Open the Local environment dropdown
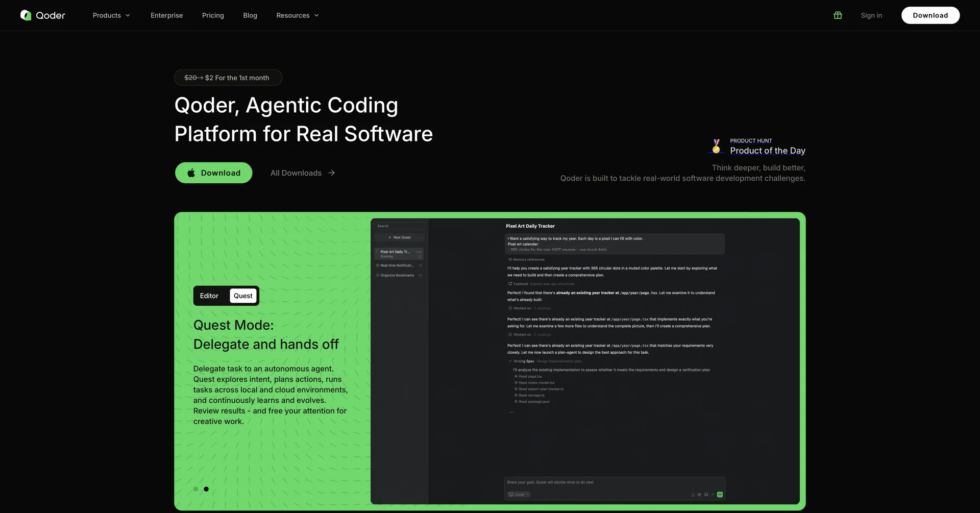Viewport: 980px width, 513px height. tap(519, 495)
